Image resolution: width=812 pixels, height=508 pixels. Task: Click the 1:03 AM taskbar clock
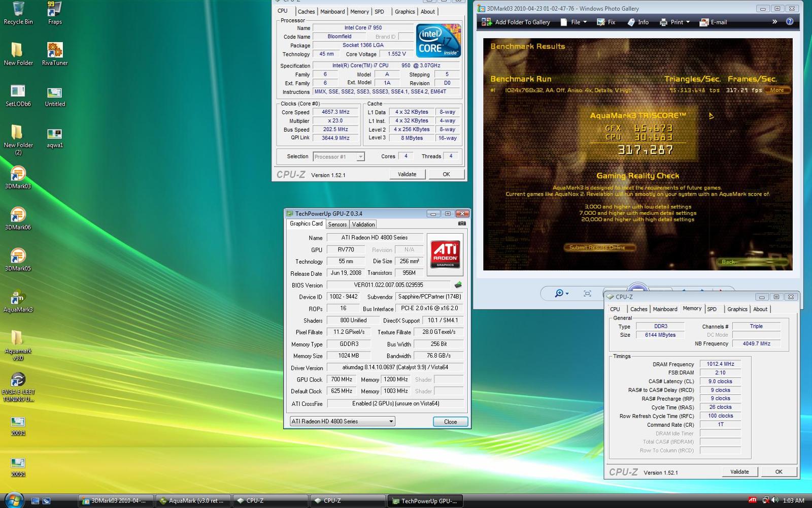pos(793,500)
